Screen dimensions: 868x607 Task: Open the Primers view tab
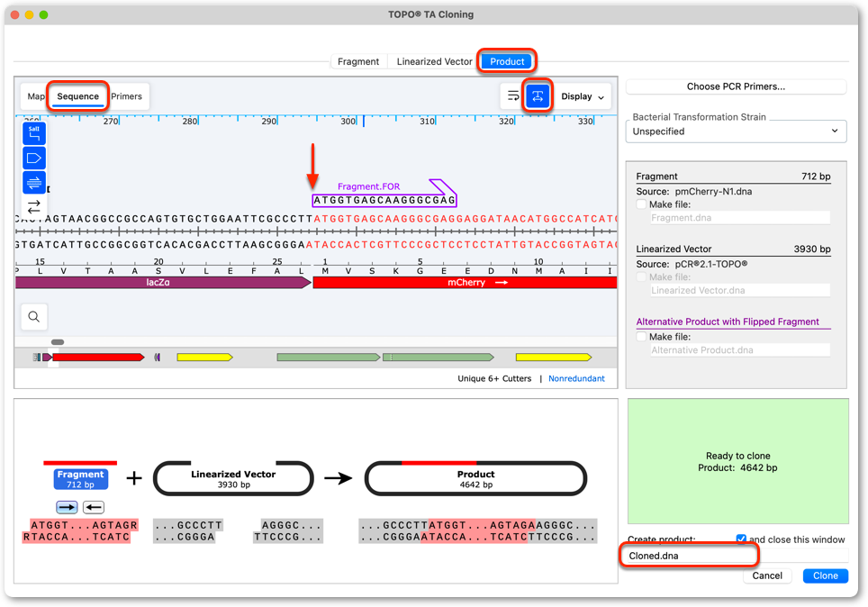pyautogui.click(x=126, y=96)
